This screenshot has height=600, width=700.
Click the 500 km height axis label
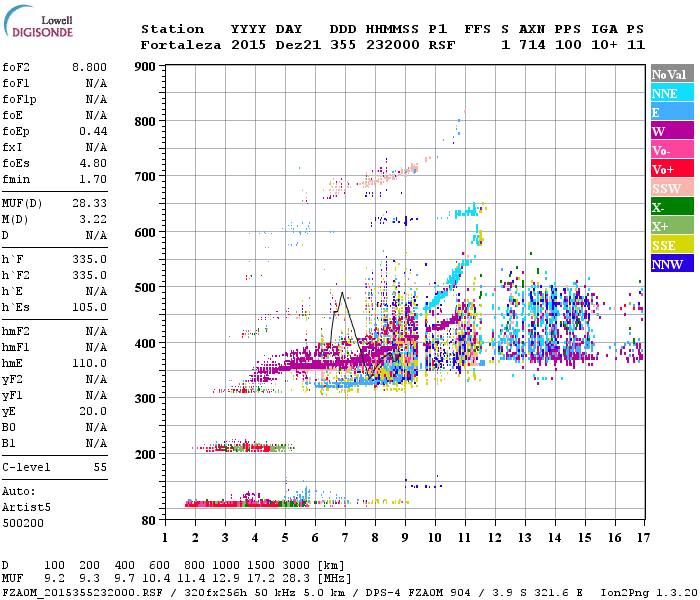[x=145, y=288]
